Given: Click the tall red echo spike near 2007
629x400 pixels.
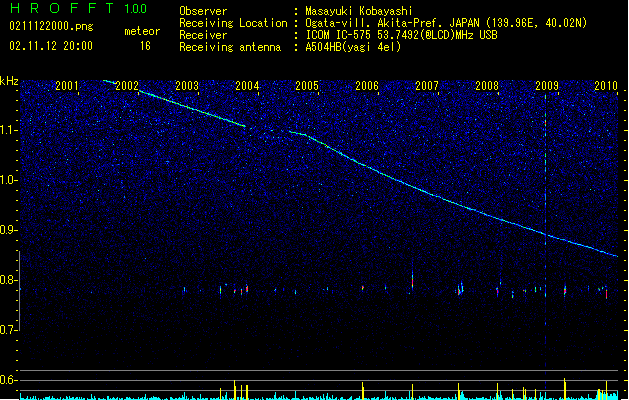Looking at the screenshot, I should click(412, 280).
